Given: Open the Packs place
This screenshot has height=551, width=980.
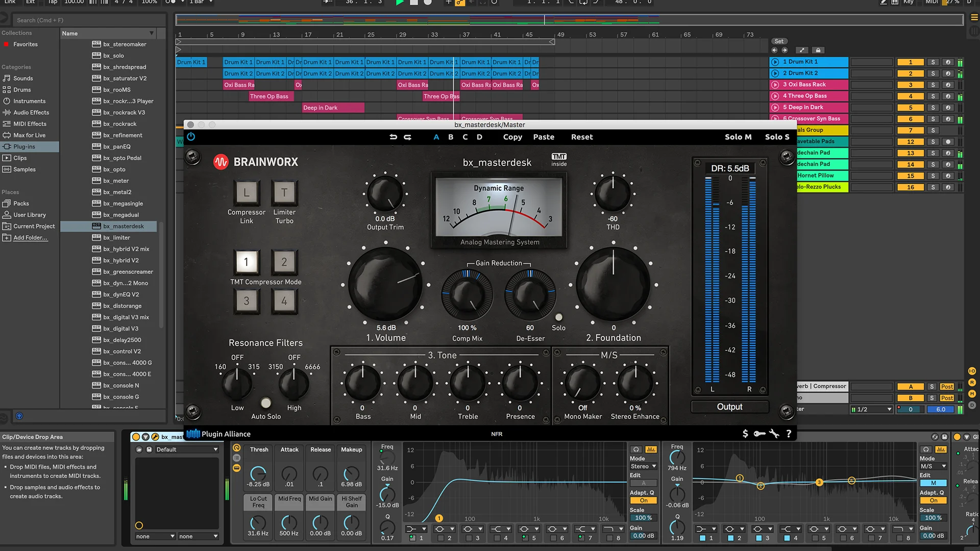Looking at the screenshot, I should pyautogui.click(x=21, y=204).
